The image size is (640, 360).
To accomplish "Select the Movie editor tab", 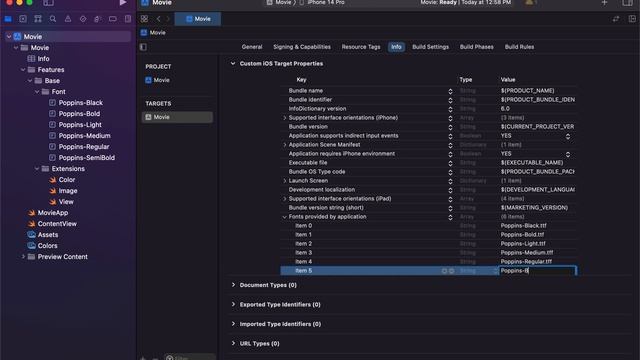I will 198,19.
